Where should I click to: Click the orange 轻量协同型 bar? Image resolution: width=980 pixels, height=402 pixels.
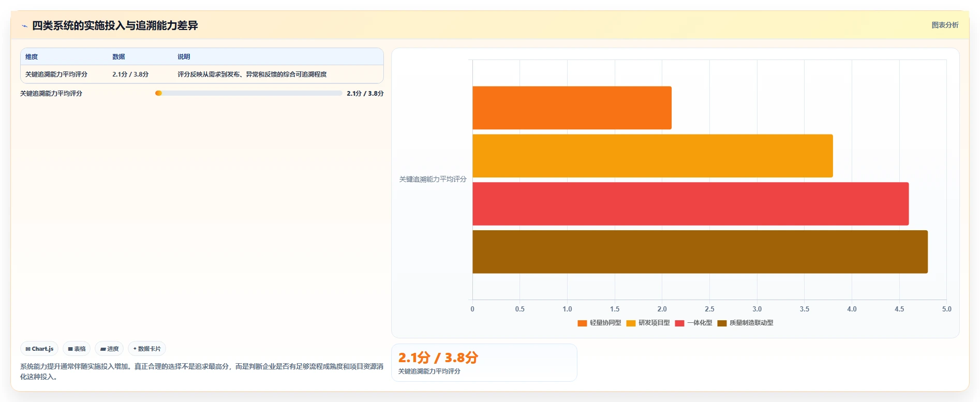pyautogui.click(x=572, y=108)
